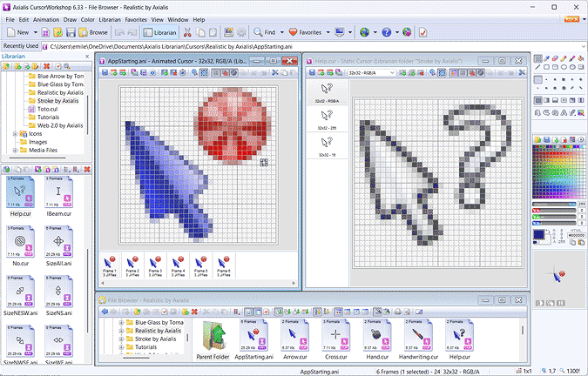Open the Favorites dropdown arrow

tap(328, 32)
